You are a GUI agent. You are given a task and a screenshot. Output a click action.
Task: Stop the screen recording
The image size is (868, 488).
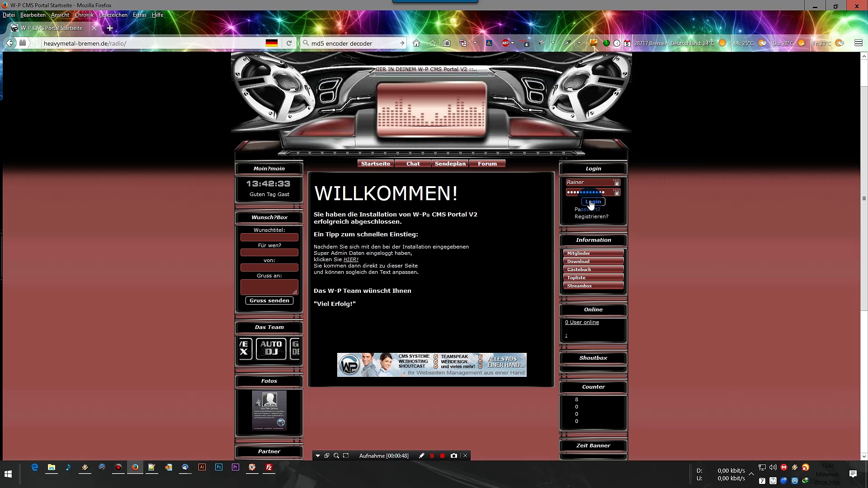(x=443, y=455)
